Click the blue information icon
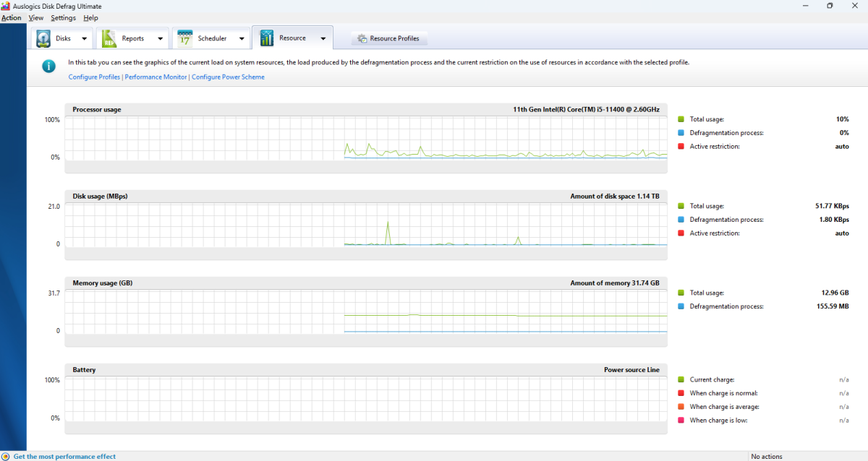Image resolution: width=868 pixels, height=461 pixels. 48,66
